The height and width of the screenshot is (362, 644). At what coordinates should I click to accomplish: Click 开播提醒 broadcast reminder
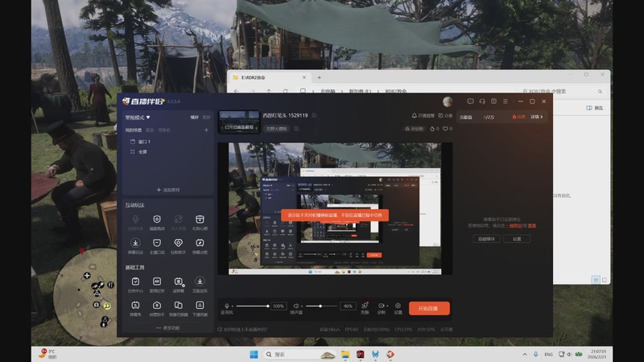coord(423,116)
